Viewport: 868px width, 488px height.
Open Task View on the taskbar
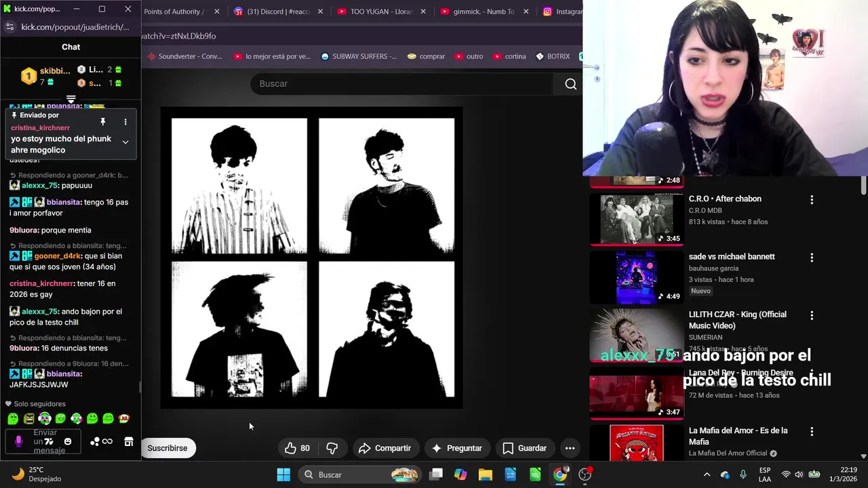click(436, 474)
